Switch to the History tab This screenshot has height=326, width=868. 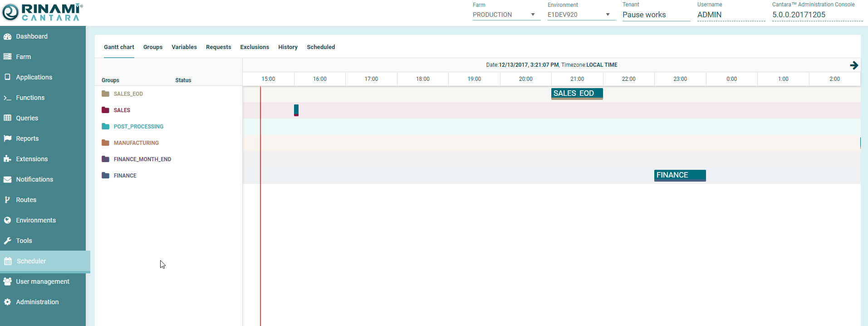coord(288,47)
